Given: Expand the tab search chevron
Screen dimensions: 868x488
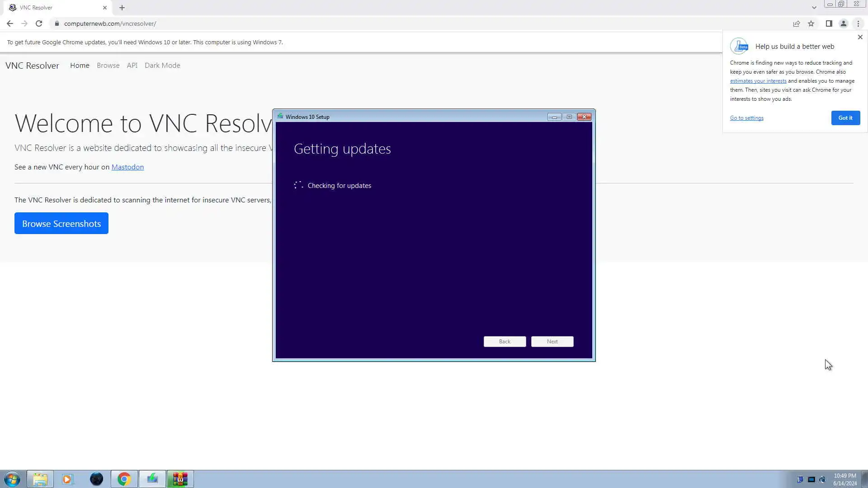Looking at the screenshot, I should [x=814, y=8].
